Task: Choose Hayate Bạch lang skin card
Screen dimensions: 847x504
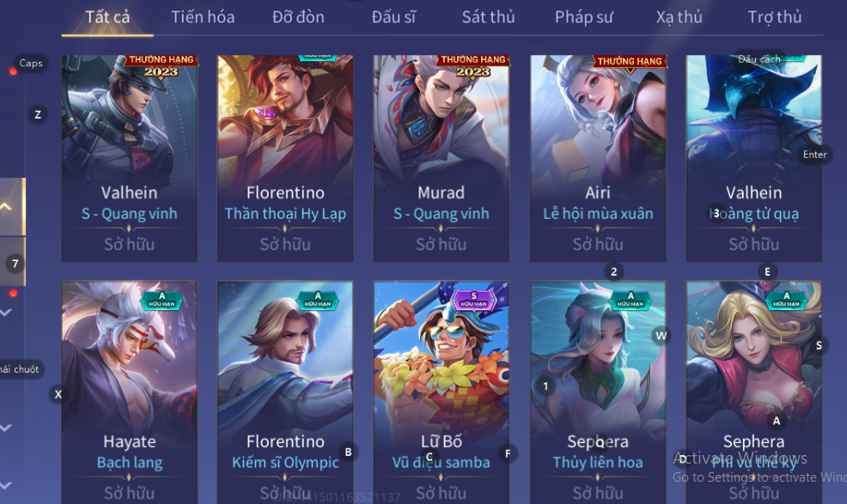Action: point(129,392)
